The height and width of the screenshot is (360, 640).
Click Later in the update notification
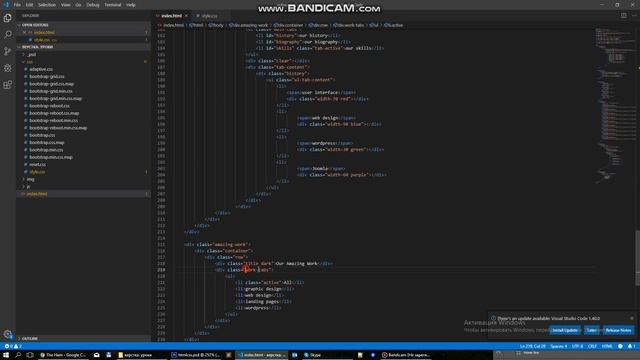pyautogui.click(x=591, y=330)
